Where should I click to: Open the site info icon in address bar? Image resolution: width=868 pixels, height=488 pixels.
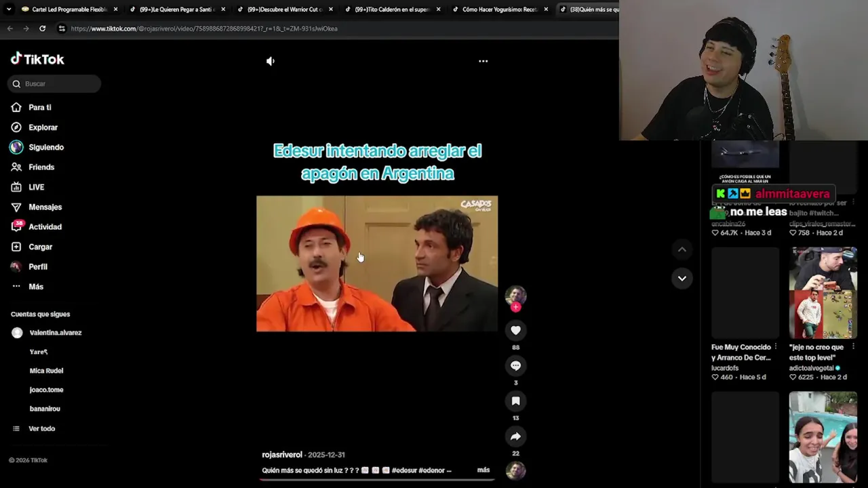pyautogui.click(x=62, y=28)
